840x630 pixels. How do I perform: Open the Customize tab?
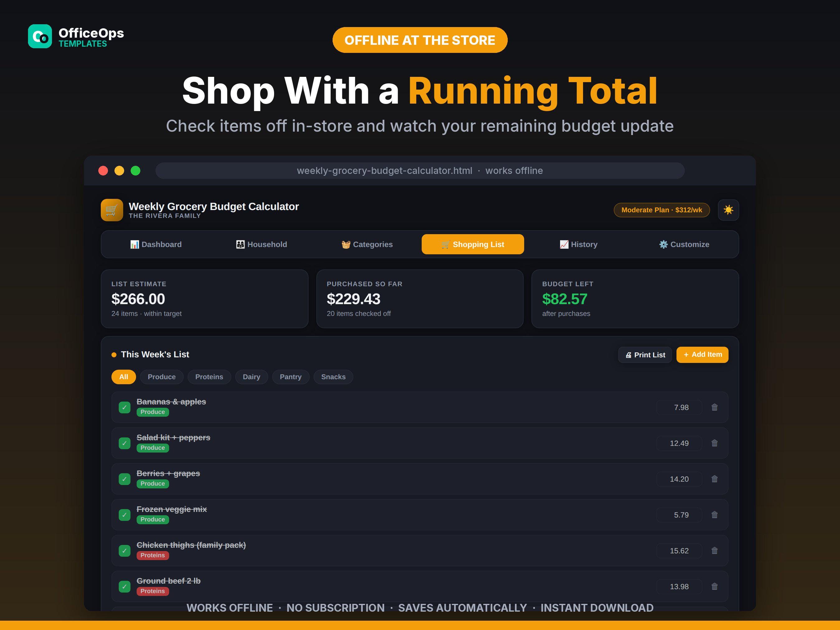tap(684, 244)
